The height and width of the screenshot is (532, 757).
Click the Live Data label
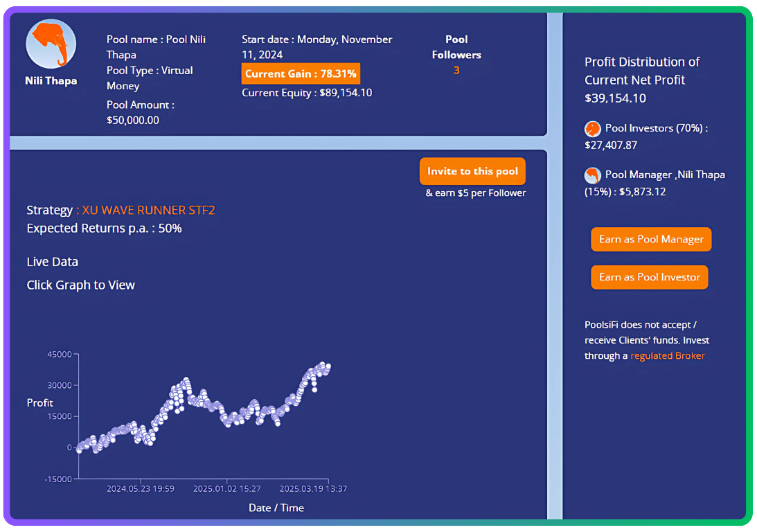pos(52,262)
